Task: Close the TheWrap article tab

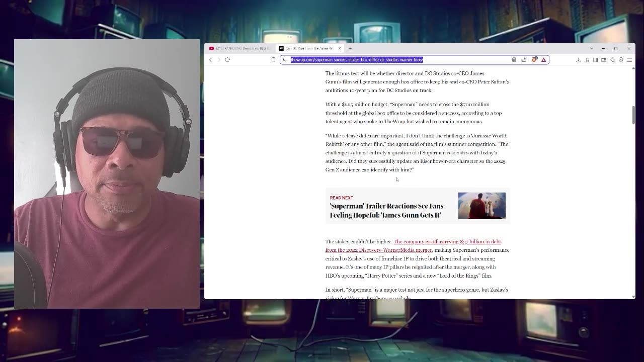Action: (x=340, y=48)
